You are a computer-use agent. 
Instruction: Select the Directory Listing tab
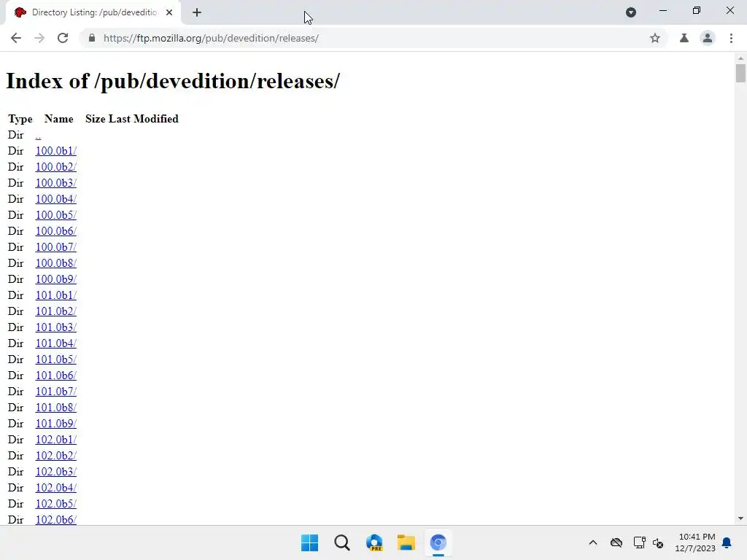point(93,13)
